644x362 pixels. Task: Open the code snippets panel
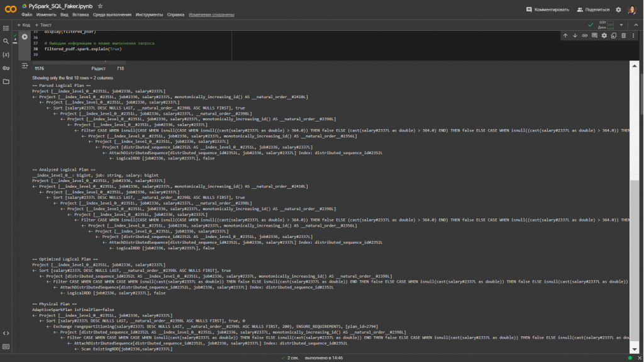pyautogui.click(x=6, y=333)
